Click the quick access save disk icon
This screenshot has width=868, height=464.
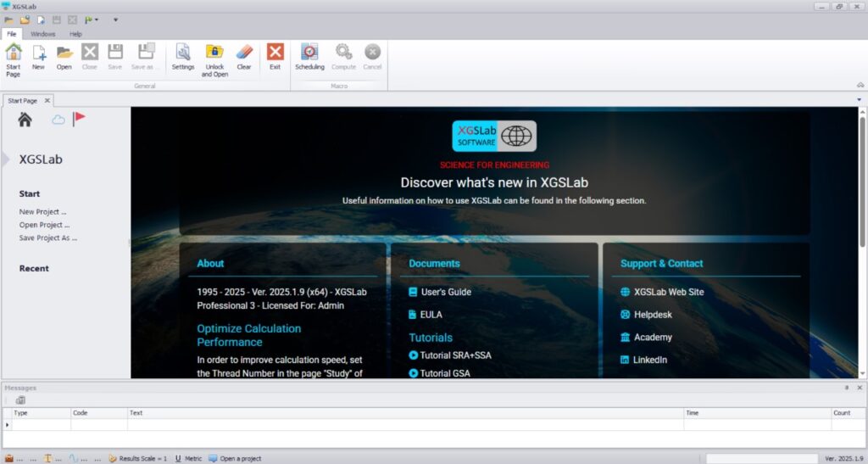(57, 20)
